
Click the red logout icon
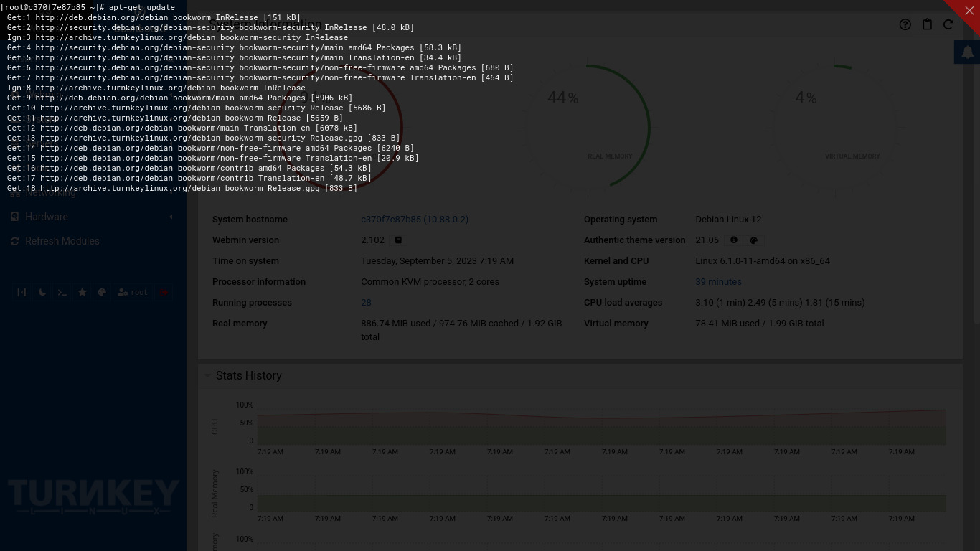pos(164,292)
